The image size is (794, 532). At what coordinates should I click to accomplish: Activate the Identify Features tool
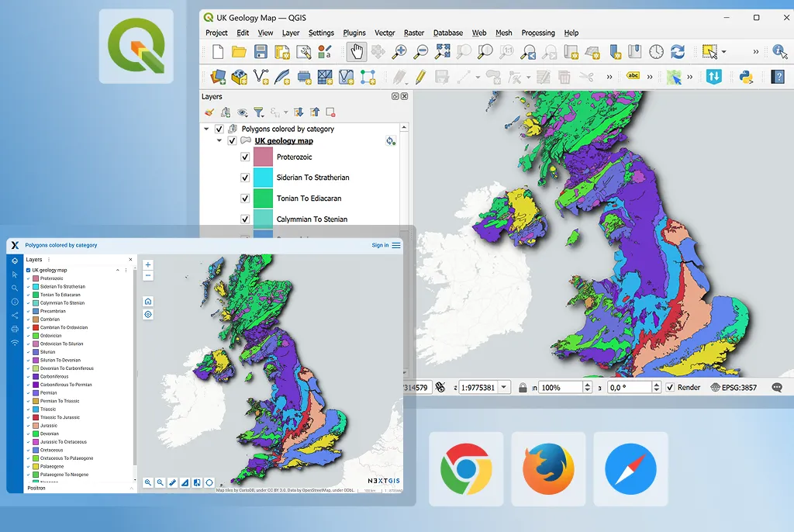(x=780, y=52)
